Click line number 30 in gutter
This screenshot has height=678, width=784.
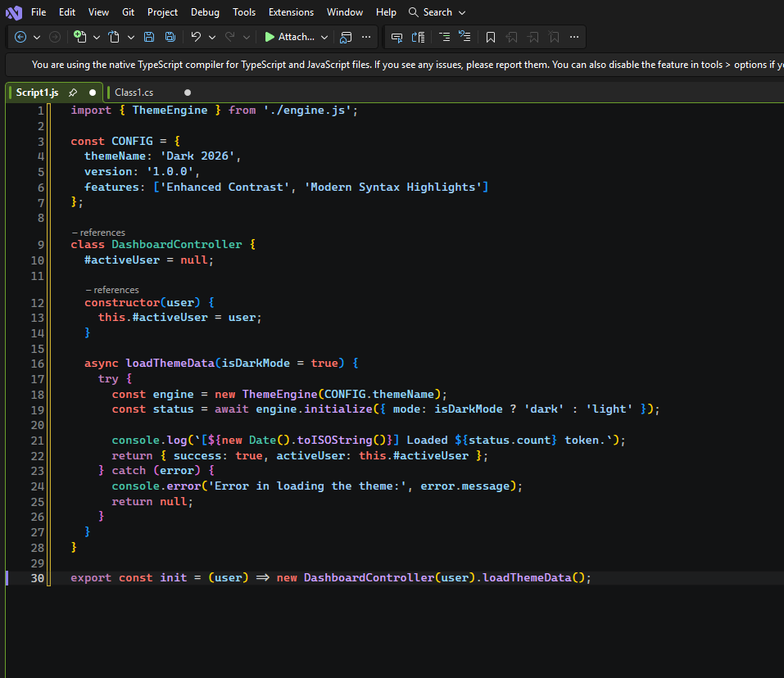38,578
